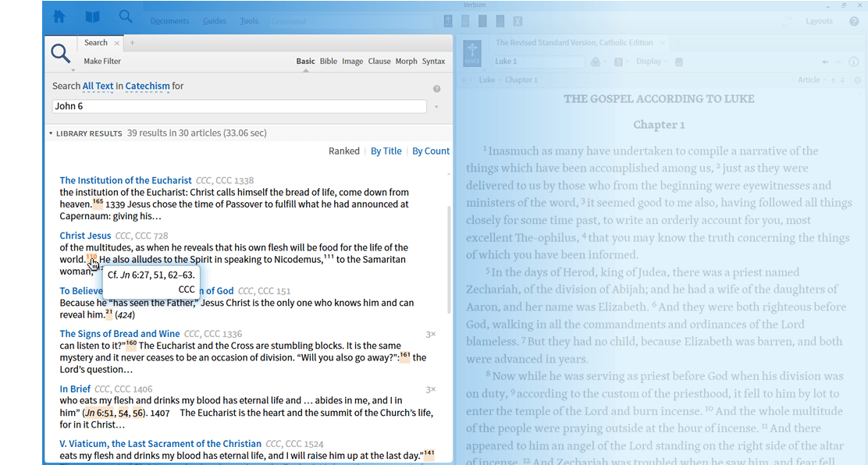868x465 pixels.
Task: Click the Luke breadcrumb in locator bar
Action: [x=487, y=80]
